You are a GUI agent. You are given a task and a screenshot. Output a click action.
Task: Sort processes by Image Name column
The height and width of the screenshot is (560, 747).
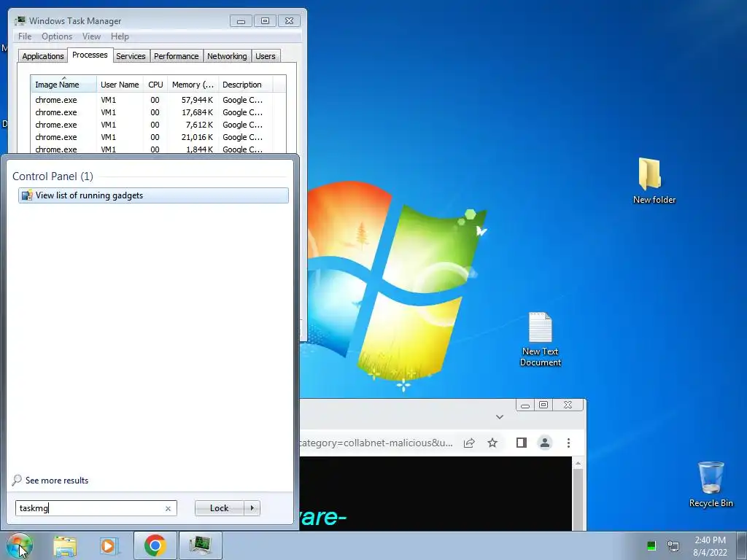[x=64, y=85]
